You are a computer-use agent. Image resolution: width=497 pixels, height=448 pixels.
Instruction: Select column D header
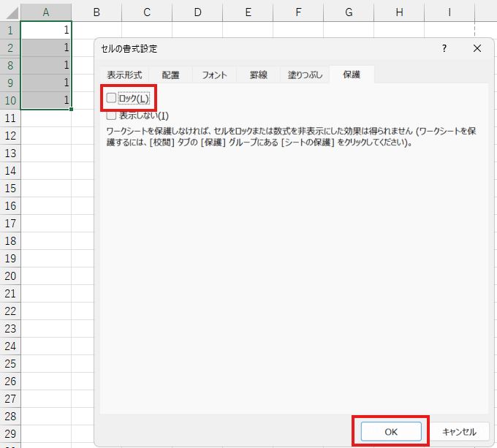pos(197,12)
